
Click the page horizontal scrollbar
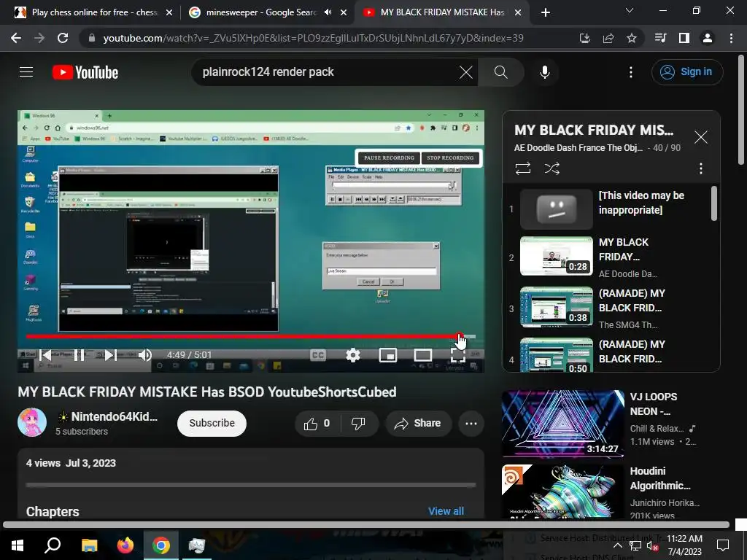(x=366, y=525)
